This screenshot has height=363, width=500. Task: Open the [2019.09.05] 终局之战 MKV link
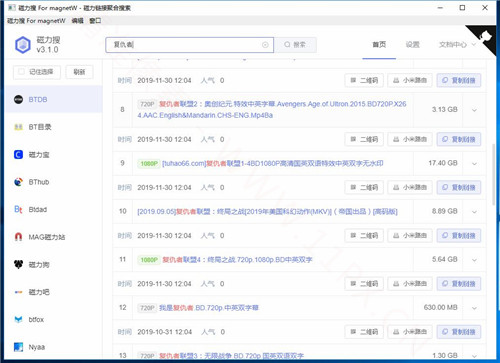pos(267,212)
